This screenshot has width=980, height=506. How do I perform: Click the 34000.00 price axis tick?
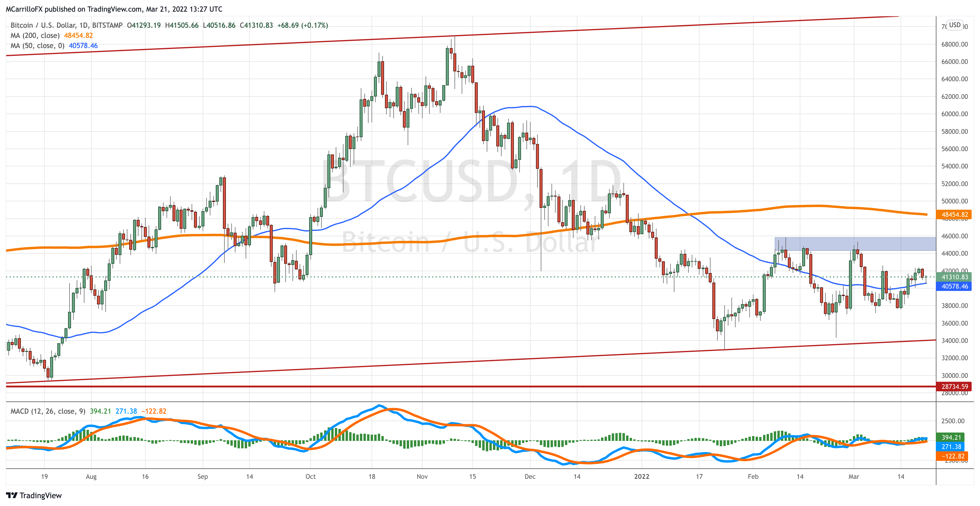(x=955, y=341)
